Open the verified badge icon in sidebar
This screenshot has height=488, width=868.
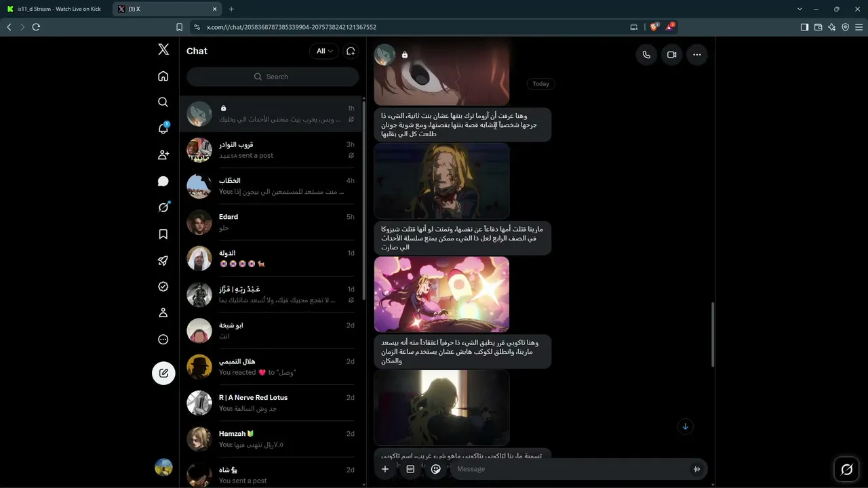(x=163, y=287)
